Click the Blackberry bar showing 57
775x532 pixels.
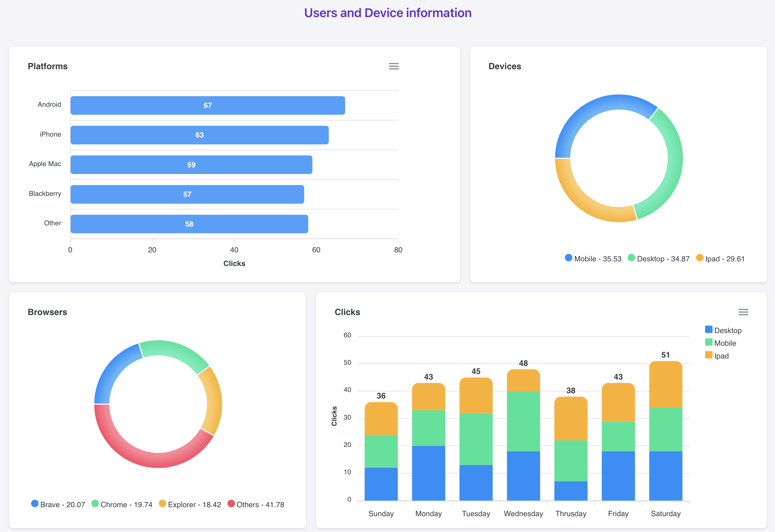(x=187, y=194)
